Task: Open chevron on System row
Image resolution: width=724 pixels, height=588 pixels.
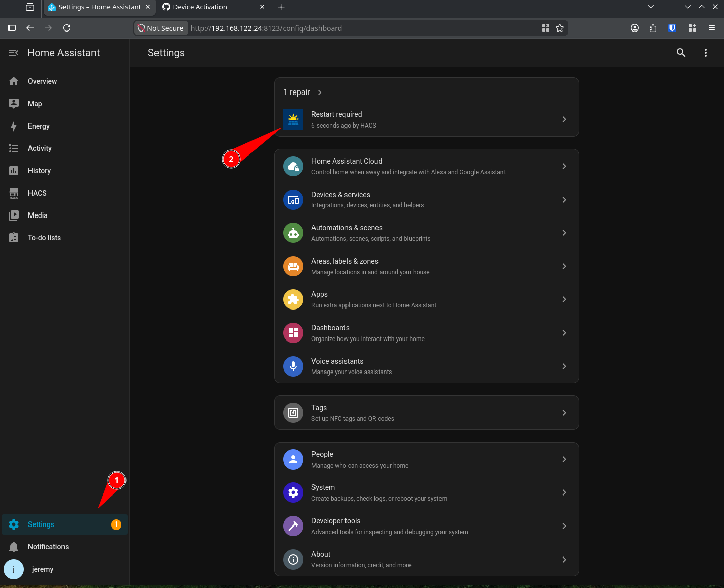Action: (564, 492)
